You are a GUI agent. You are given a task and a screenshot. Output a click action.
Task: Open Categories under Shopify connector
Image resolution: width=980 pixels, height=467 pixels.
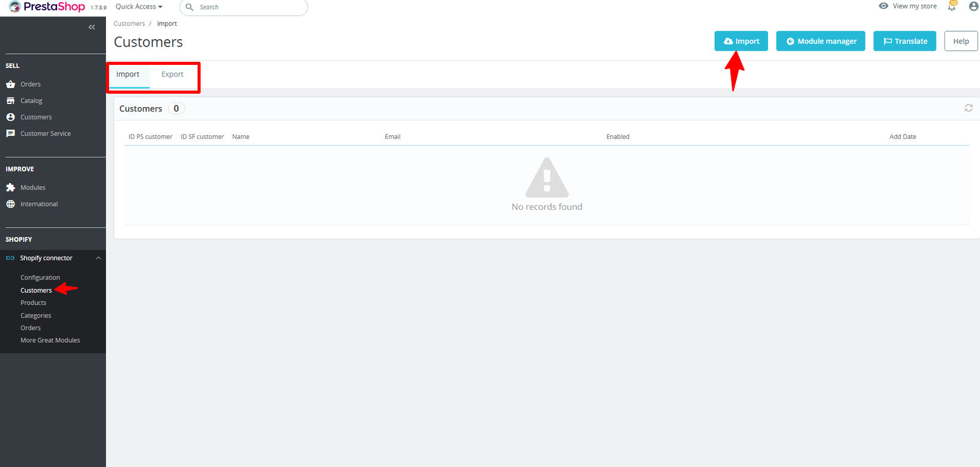pos(36,316)
